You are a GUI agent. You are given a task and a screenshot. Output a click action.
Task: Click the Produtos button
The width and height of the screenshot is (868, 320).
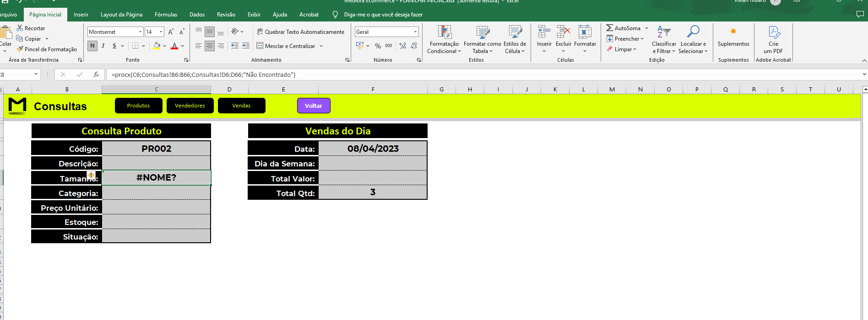tap(139, 106)
